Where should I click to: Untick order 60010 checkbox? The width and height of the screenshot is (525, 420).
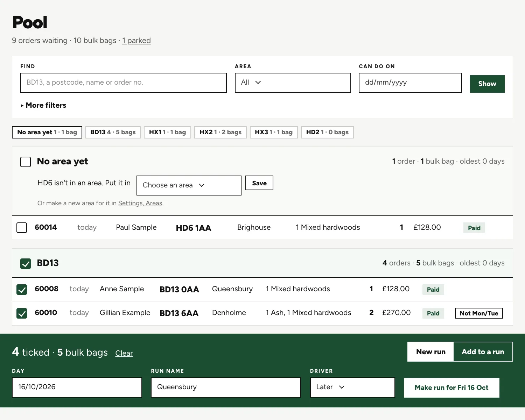click(22, 313)
